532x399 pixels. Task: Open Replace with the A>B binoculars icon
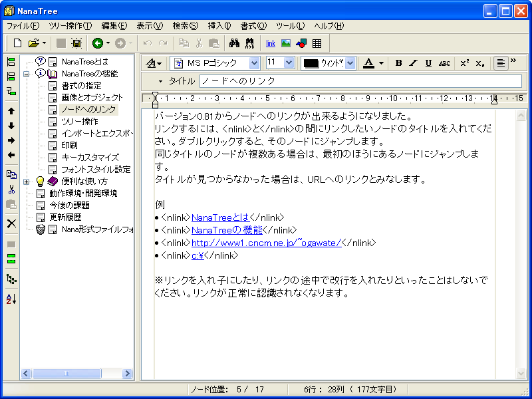pyautogui.click(x=250, y=43)
